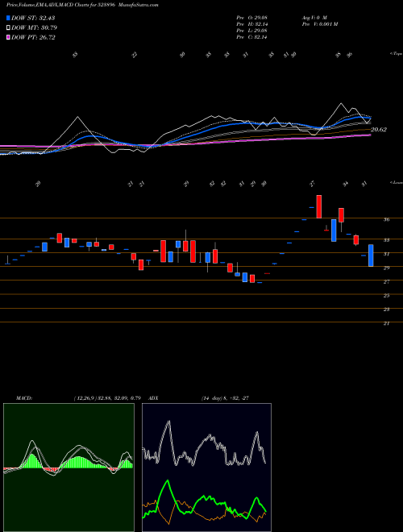Click the 'Avg V: 0 M' volume text
Screen dimensions: 403x532
tap(314, 17)
